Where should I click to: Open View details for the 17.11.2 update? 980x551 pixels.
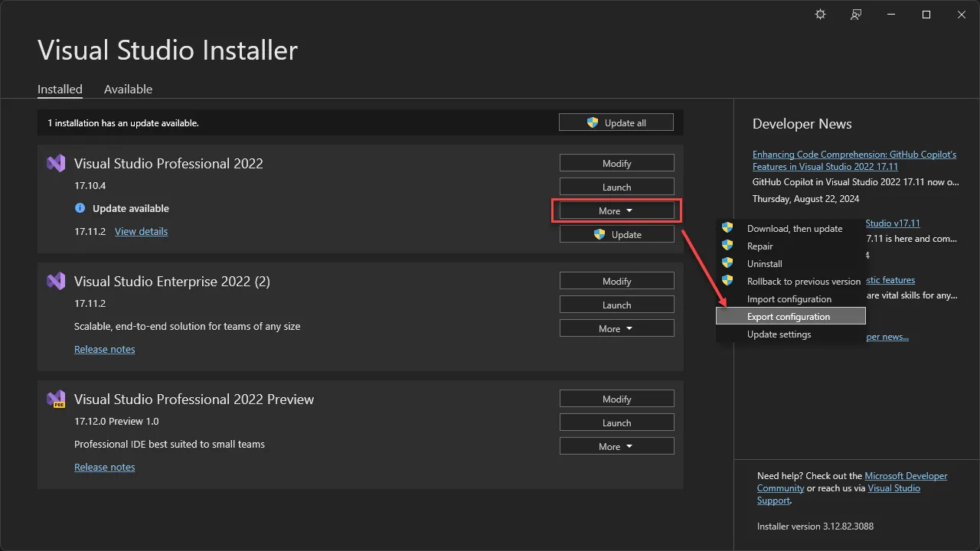140,231
